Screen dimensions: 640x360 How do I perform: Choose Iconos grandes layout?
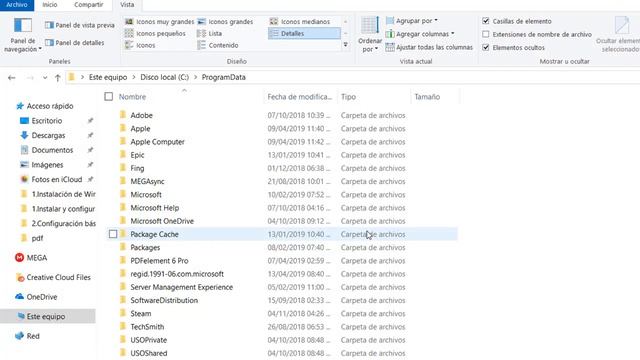click(x=225, y=22)
